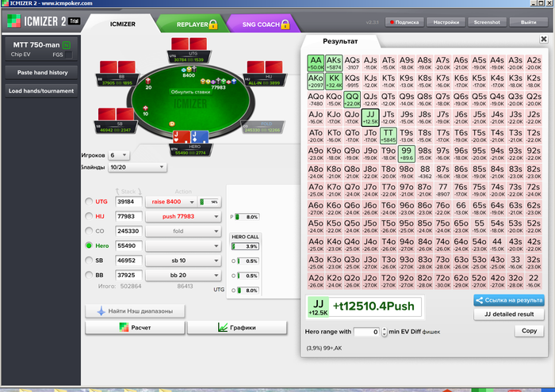This screenshot has height=392, width=555.
Task: Click the ICMIZER 2 logo icon
Action: pos(13,21)
